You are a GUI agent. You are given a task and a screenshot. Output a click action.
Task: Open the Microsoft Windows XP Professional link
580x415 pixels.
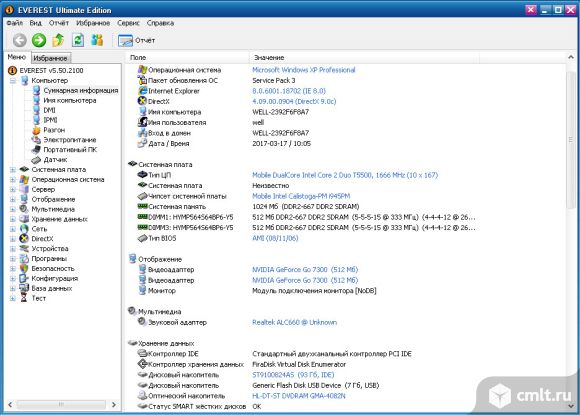[304, 70]
